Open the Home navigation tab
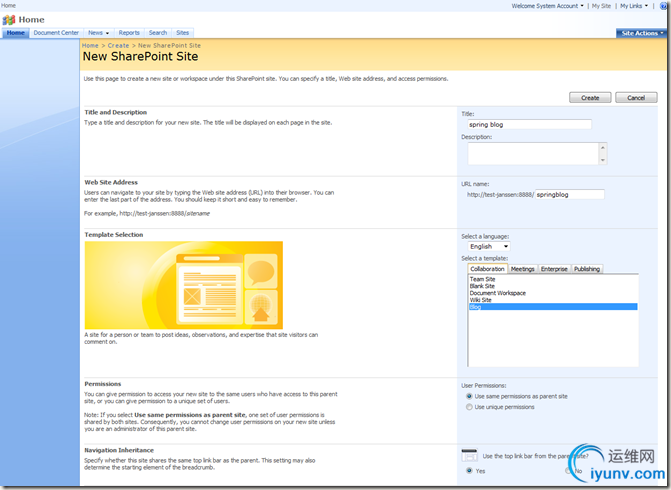The width and height of the screenshot is (671, 490). pyautogui.click(x=16, y=33)
